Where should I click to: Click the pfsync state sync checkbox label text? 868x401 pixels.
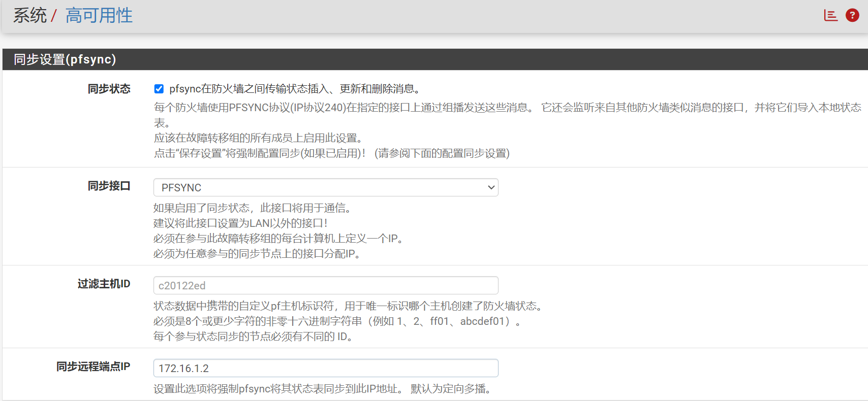pyautogui.click(x=295, y=89)
